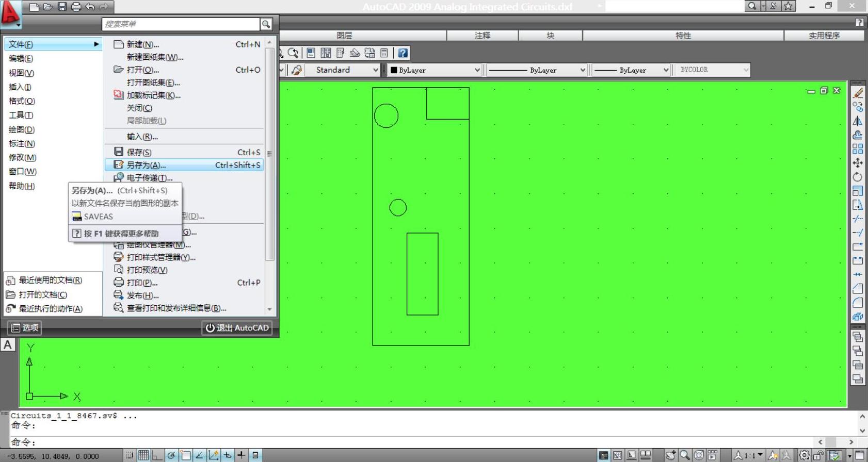868x462 pixels.
Task: Toggle Object snap tracking in the status bar
Action: click(199, 455)
